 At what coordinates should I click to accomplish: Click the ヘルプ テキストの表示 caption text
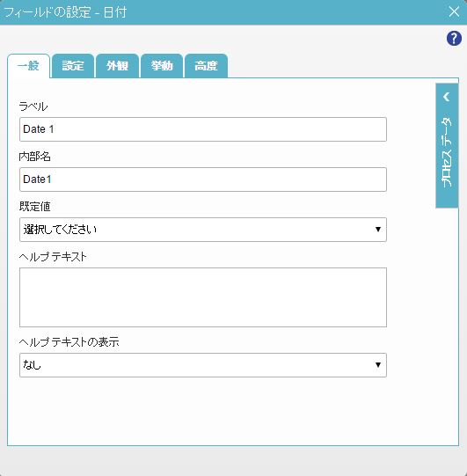(69, 342)
